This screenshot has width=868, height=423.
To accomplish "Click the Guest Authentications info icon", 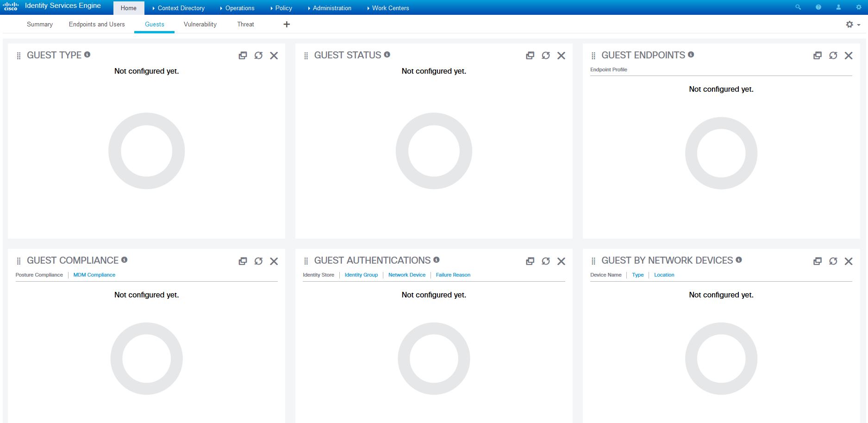I will [437, 259].
